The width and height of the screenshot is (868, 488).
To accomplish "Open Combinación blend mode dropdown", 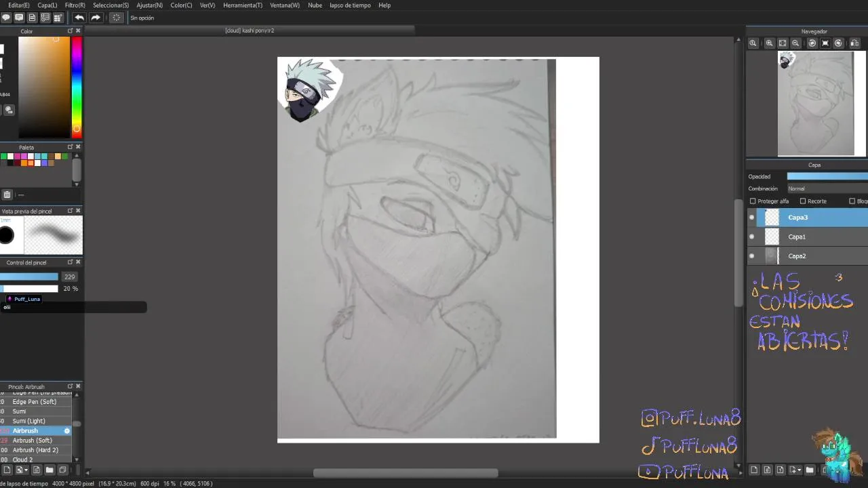I will click(827, 188).
